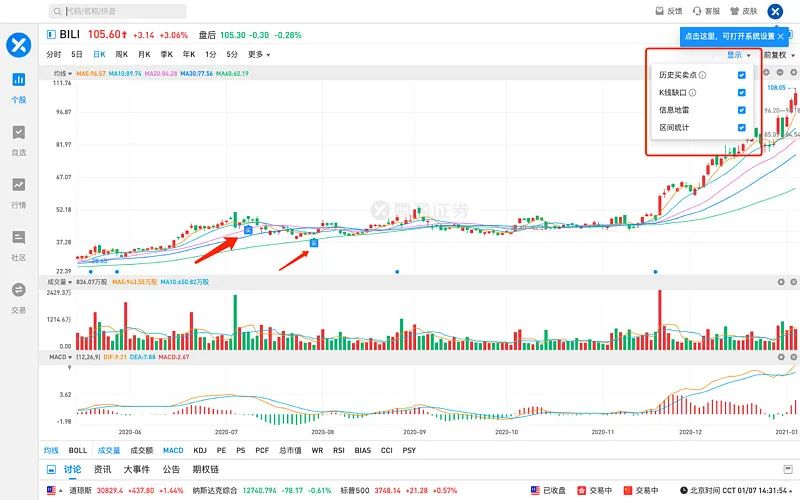Click 标普500 index quote
This screenshot has height=500, width=800.
(398, 490)
